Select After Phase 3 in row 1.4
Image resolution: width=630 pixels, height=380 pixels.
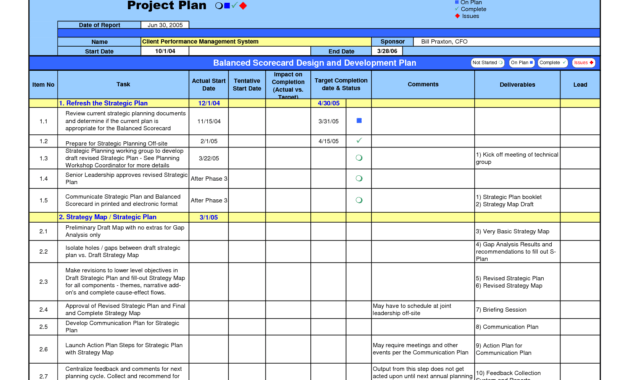point(209,179)
